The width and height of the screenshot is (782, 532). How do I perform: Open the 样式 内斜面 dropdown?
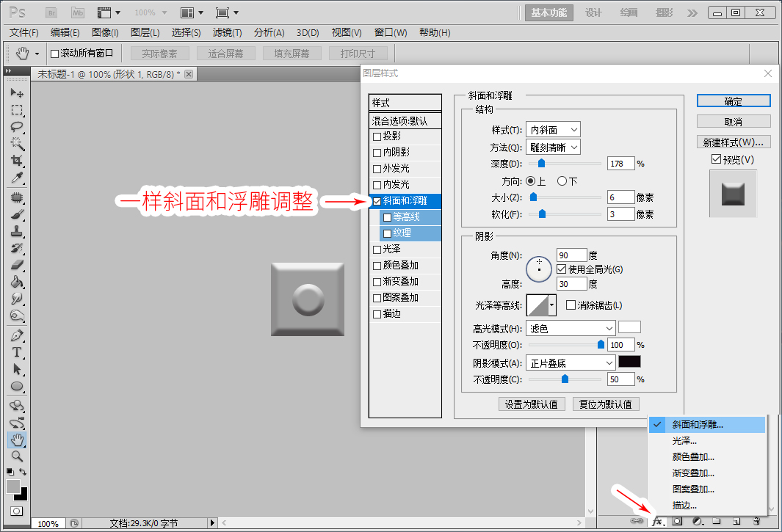(553, 130)
